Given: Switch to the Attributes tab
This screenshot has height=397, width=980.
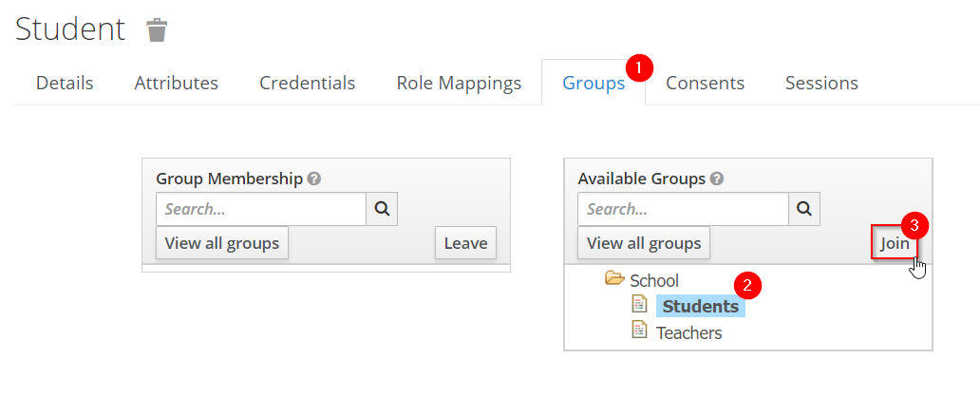Looking at the screenshot, I should coord(176,83).
